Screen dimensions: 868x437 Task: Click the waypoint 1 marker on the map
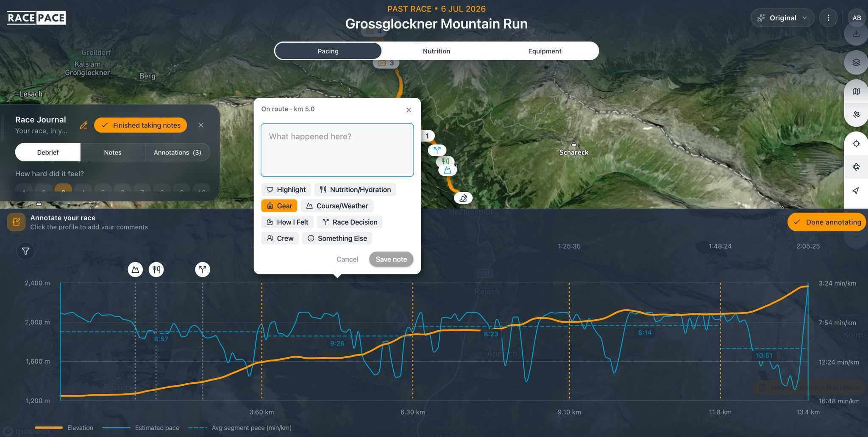[427, 136]
